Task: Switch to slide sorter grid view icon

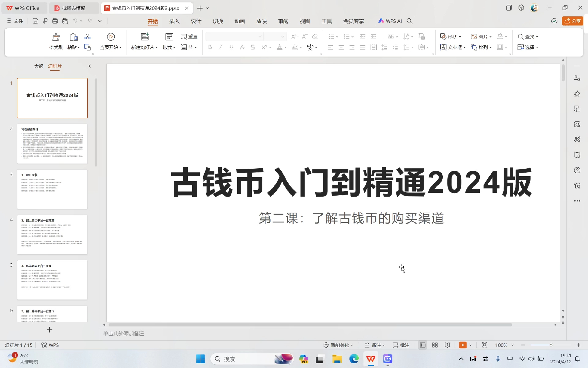Action: [x=435, y=345]
